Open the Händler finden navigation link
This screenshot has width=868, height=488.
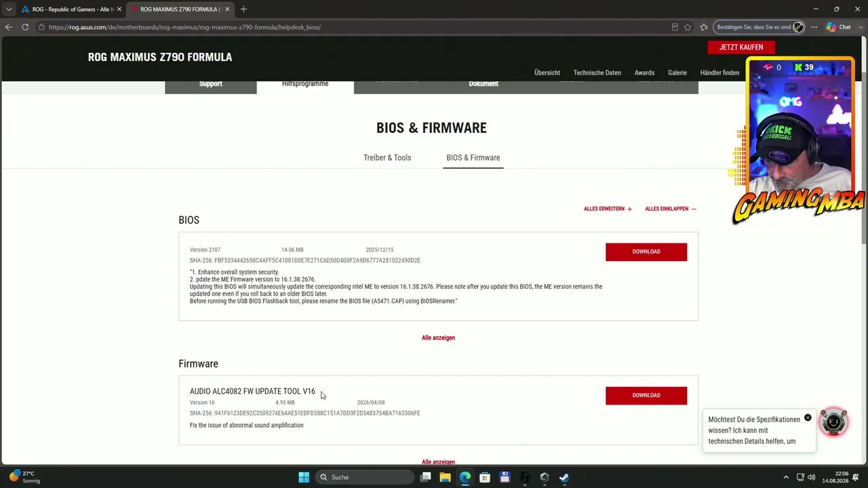719,73
